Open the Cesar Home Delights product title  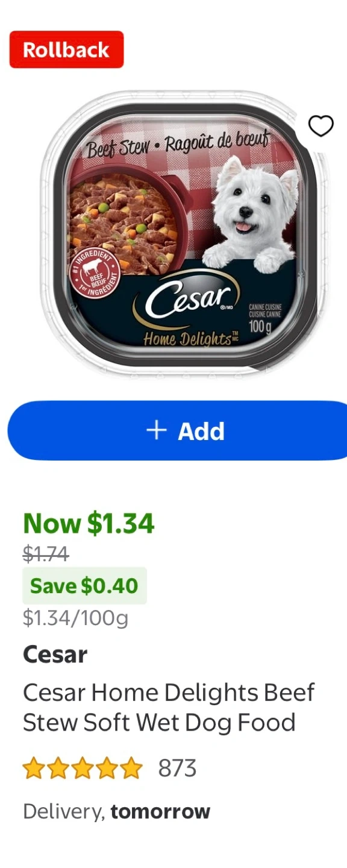pos(169,707)
